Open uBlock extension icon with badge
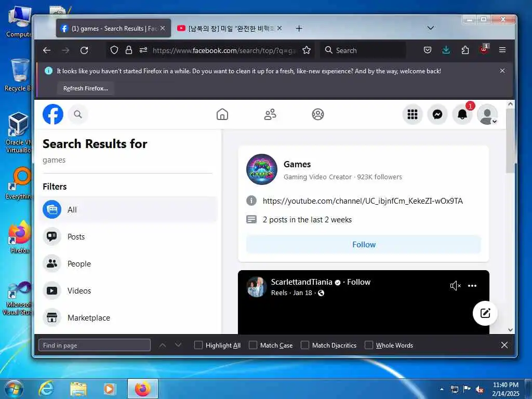The image size is (532, 399). point(484,49)
